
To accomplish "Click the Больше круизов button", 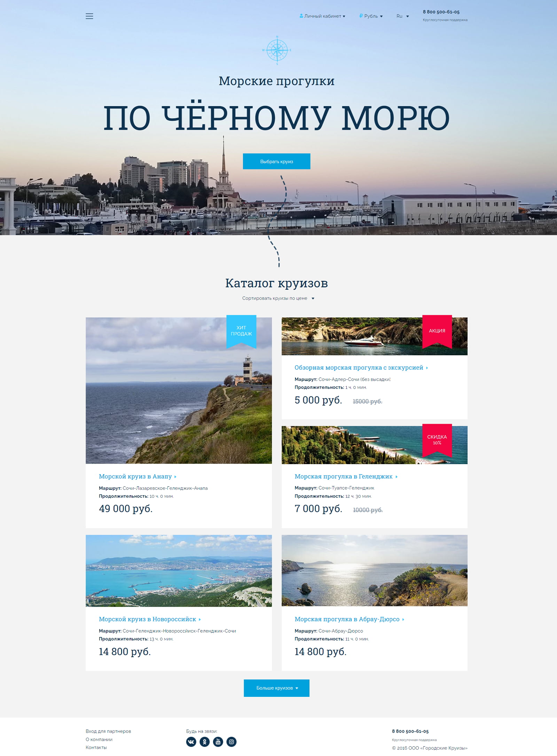I will pyautogui.click(x=276, y=688).
